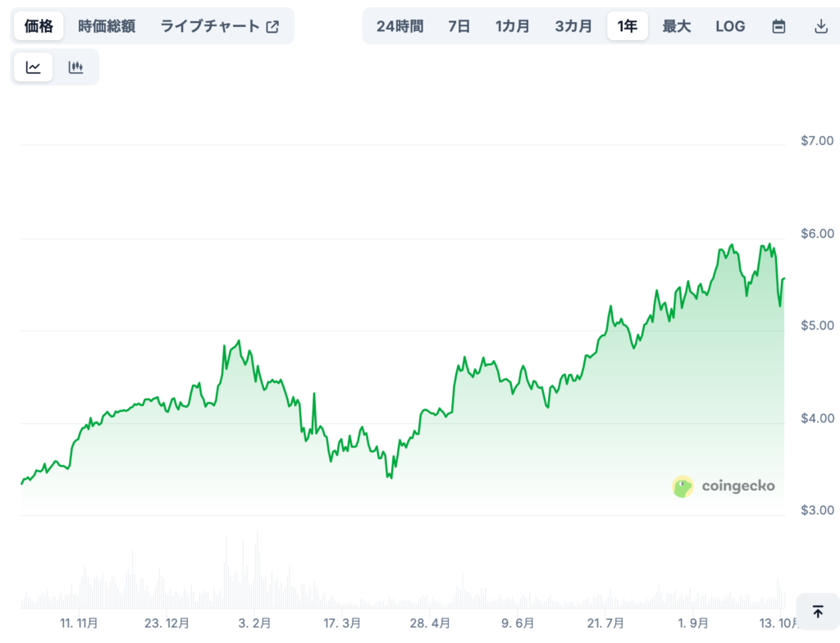This screenshot has width=840, height=643.
Task: Select the 1年 time range
Action: [628, 26]
